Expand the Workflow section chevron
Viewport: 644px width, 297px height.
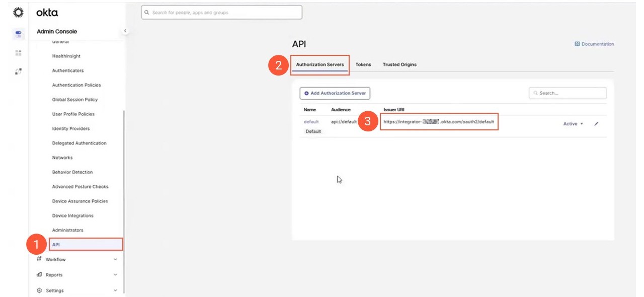[115, 260]
